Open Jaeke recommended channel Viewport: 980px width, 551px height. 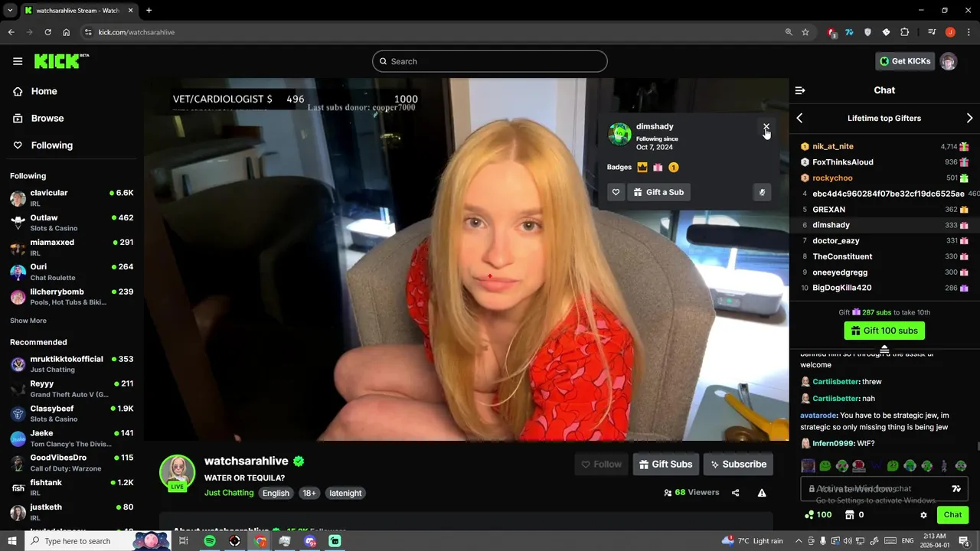coord(72,439)
